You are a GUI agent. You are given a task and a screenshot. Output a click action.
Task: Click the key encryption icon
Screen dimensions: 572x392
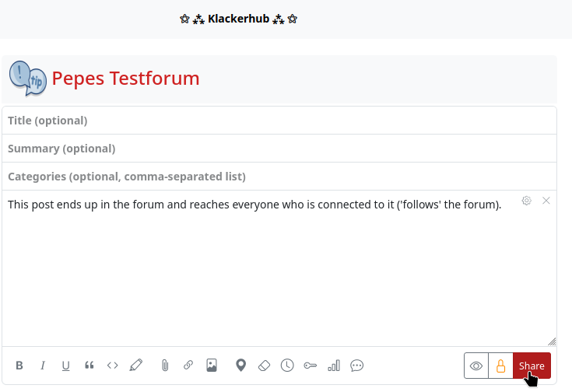point(311,366)
